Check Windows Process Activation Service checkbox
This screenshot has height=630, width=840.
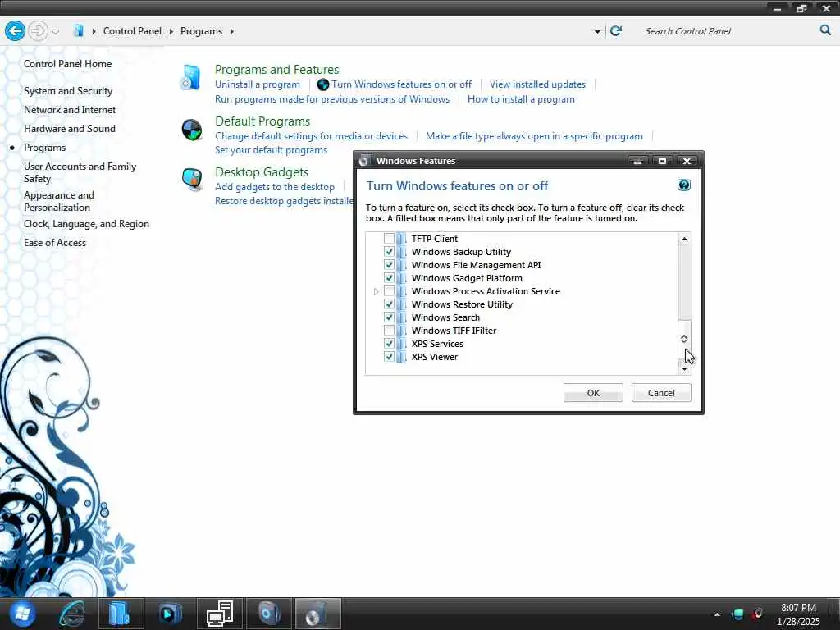(x=389, y=291)
